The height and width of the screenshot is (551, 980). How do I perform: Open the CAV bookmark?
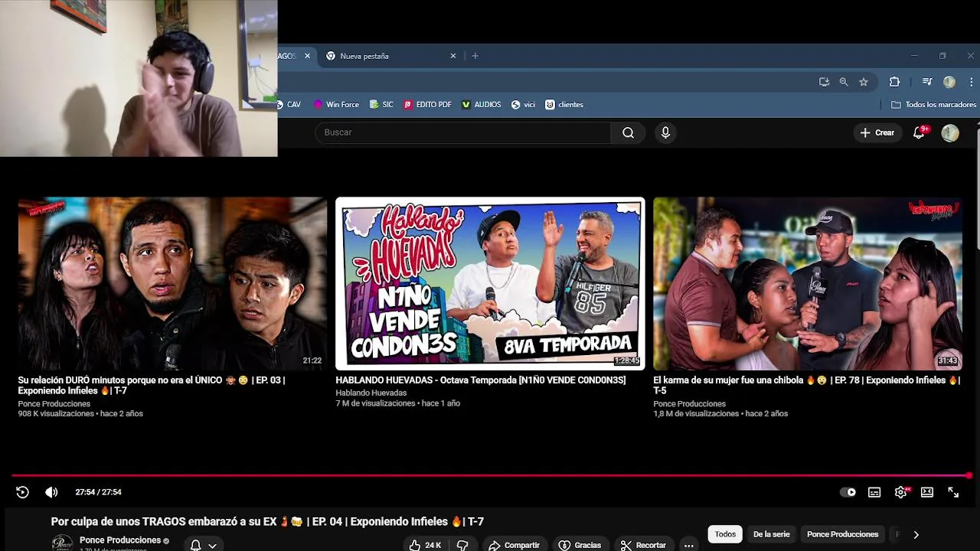click(290, 105)
